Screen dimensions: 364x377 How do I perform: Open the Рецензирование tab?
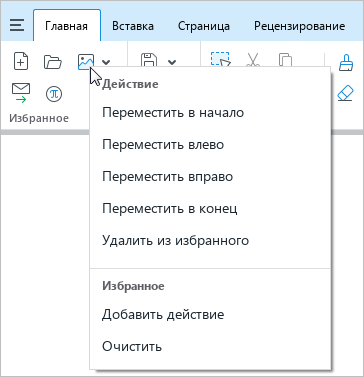299,26
